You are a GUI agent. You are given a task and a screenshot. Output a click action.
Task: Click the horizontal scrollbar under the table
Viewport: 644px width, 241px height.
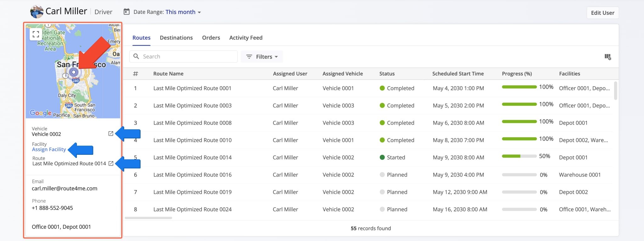pos(148,218)
